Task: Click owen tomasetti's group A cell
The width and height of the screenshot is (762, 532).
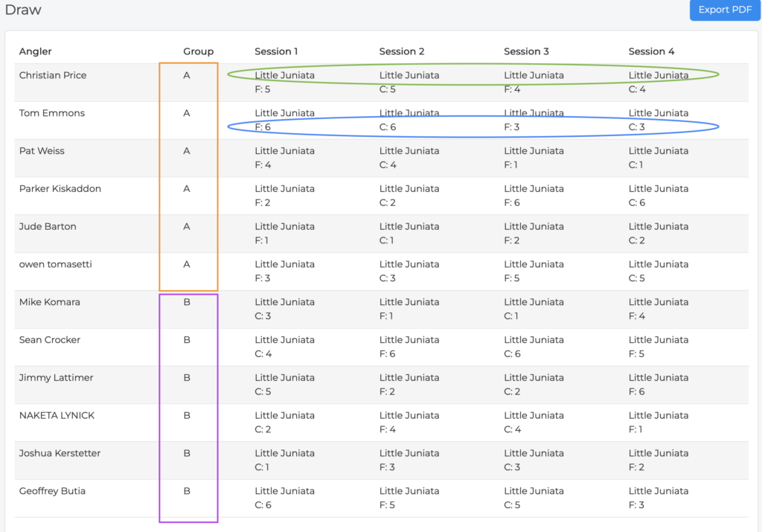Action: tap(187, 264)
